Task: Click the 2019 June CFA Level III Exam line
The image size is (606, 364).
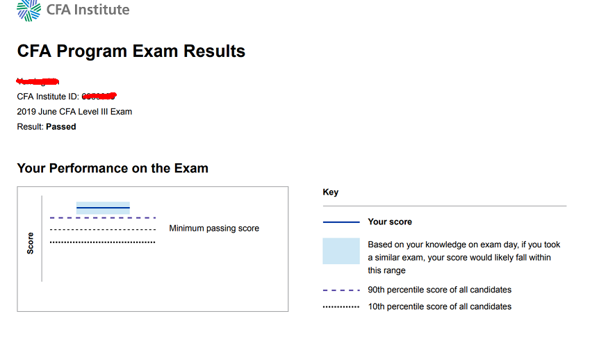Action: pyautogui.click(x=74, y=112)
